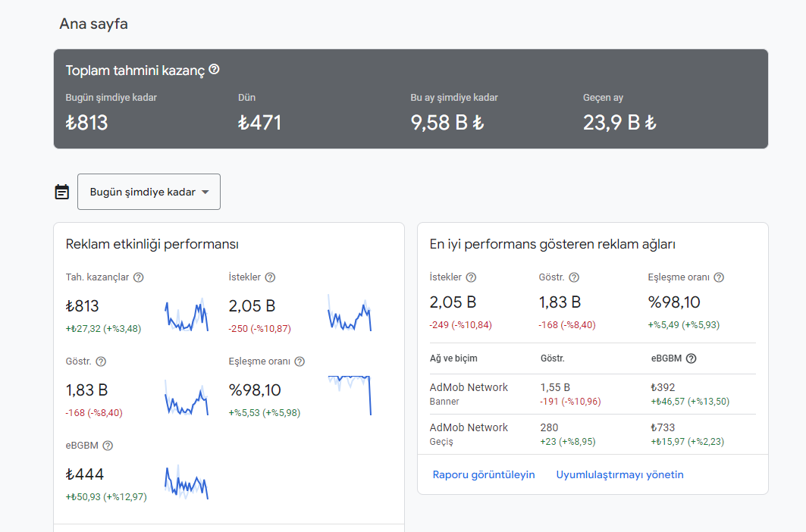Select the AdMob Network Geçiş row
The image size is (806, 532).
point(593,434)
